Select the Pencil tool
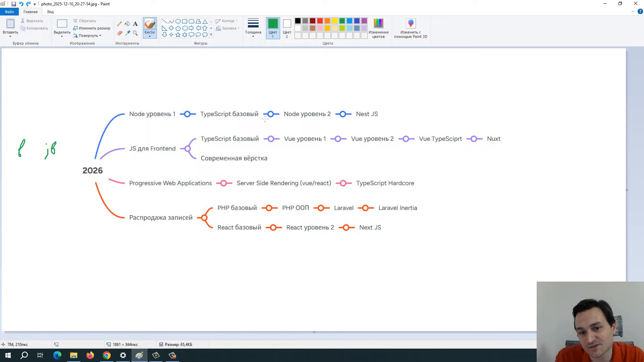644x362 pixels. 119,24
